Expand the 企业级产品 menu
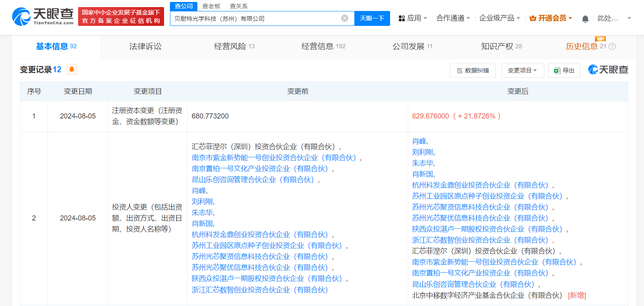The width and height of the screenshot is (644, 306). (x=500, y=18)
